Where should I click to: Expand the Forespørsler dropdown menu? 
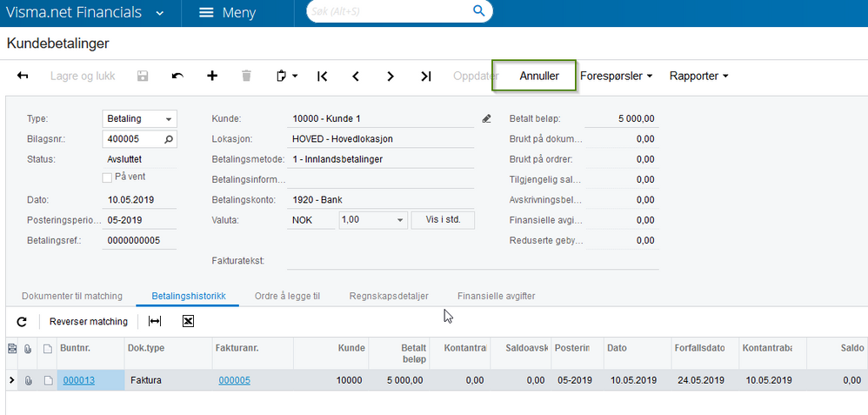coord(616,77)
